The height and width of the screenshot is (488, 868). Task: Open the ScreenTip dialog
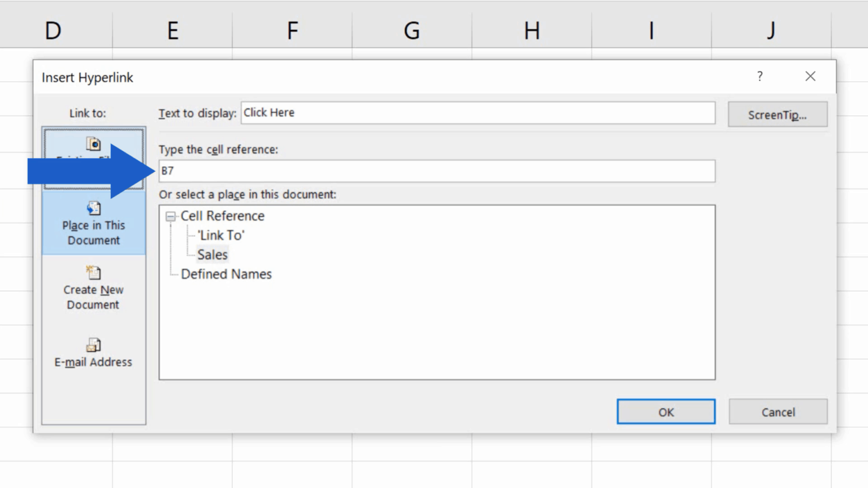point(778,114)
